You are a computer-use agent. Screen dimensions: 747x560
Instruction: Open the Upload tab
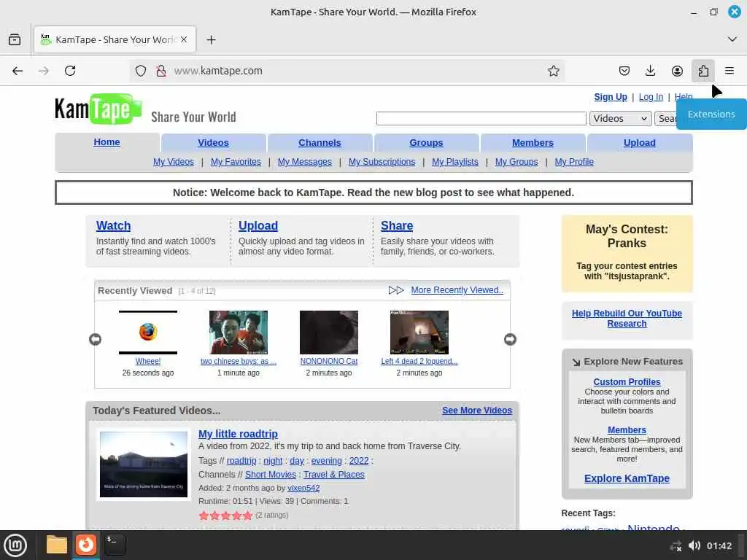(x=639, y=142)
